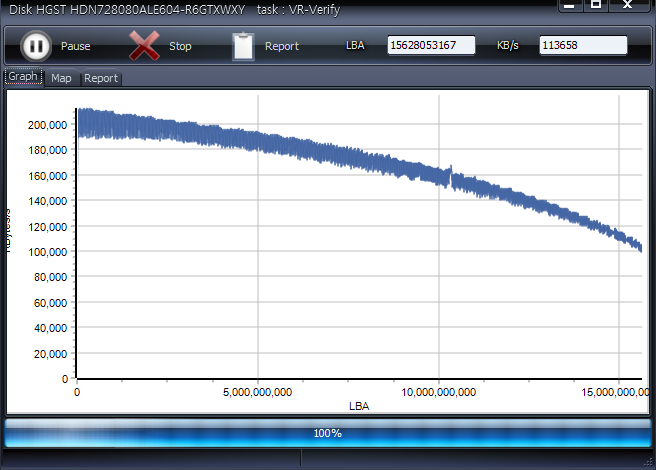This screenshot has height=470, width=656.
Task: Click the blue speed curve in graph
Action: tap(300, 150)
